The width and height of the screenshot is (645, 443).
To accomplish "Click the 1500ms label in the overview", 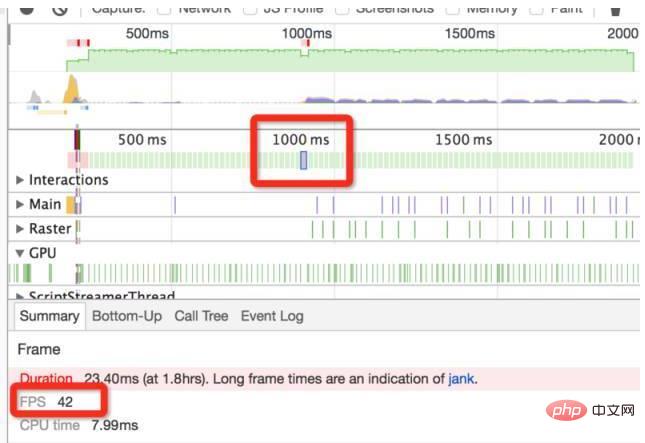I will point(470,33).
